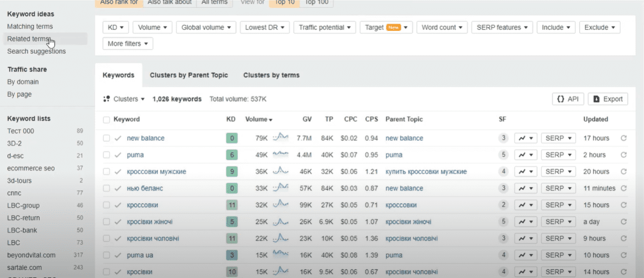Open the Word count filter
This screenshot has width=644, height=278.
pyautogui.click(x=442, y=27)
